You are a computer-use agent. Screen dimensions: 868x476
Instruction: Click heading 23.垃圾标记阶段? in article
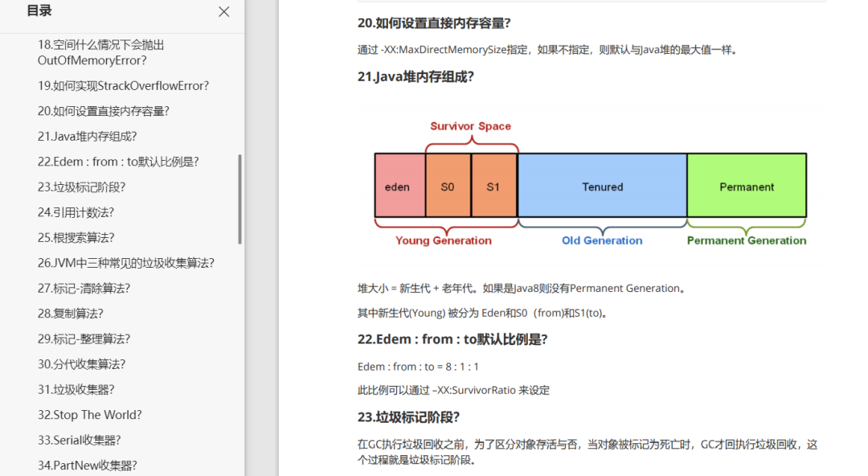408,417
